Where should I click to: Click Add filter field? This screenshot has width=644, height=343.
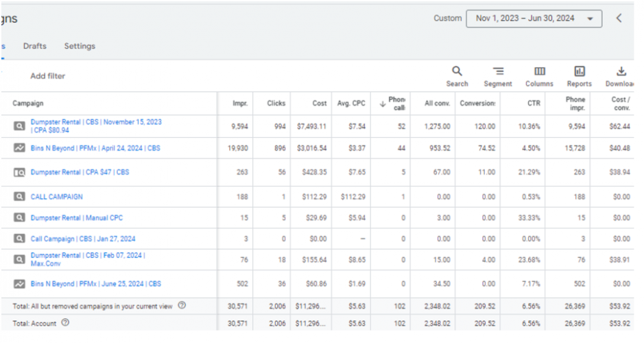point(48,76)
